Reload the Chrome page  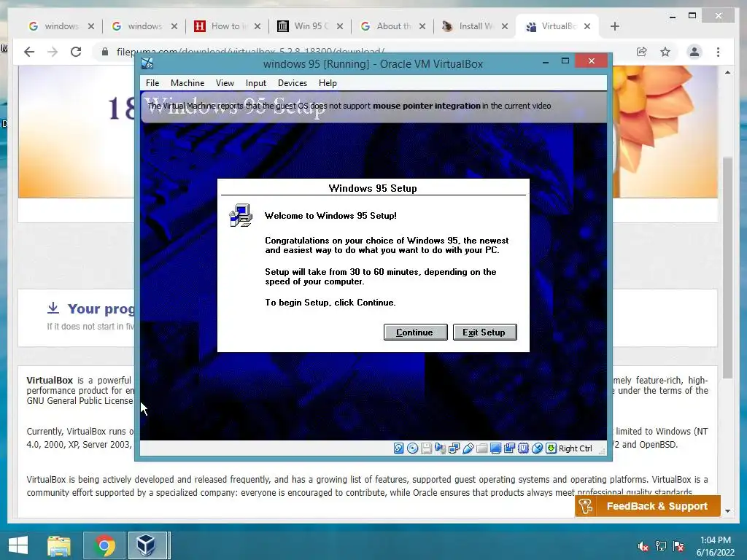pyautogui.click(x=76, y=52)
